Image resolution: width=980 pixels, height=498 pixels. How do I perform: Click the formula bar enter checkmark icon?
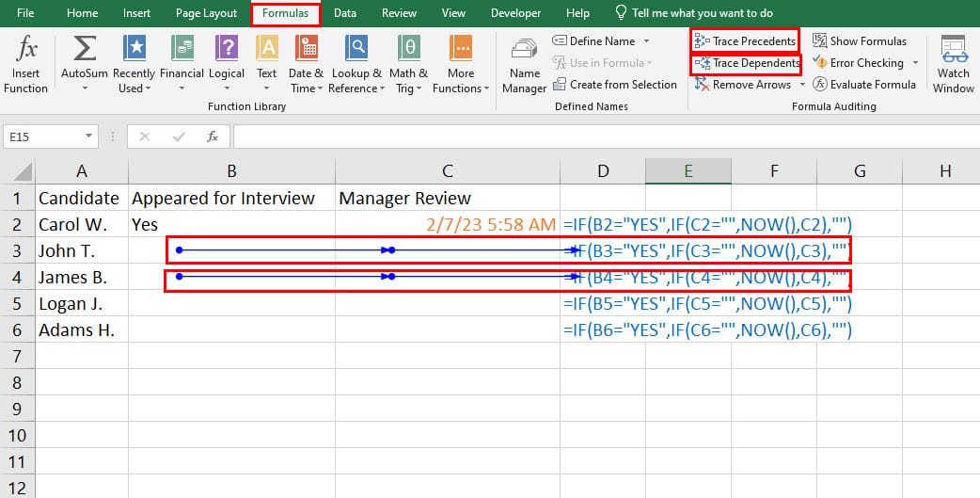(x=179, y=137)
